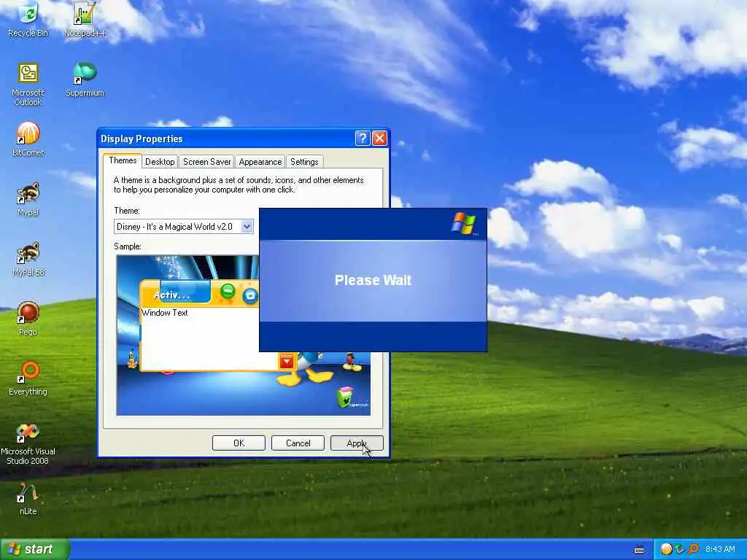Expand the Theme dropdown list
The width and height of the screenshot is (747, 560).
[x=247, y=227]
